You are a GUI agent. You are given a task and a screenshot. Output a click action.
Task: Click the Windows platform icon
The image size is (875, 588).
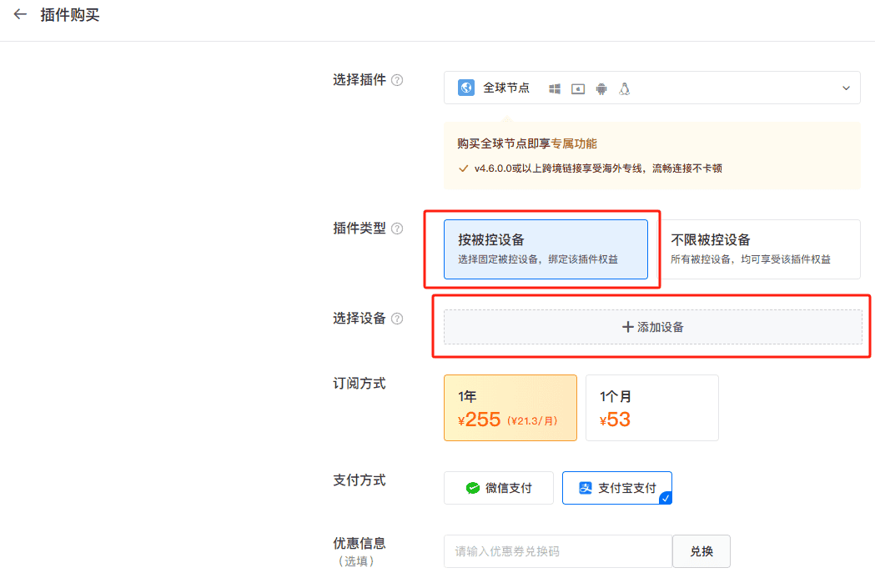point(554,88)
